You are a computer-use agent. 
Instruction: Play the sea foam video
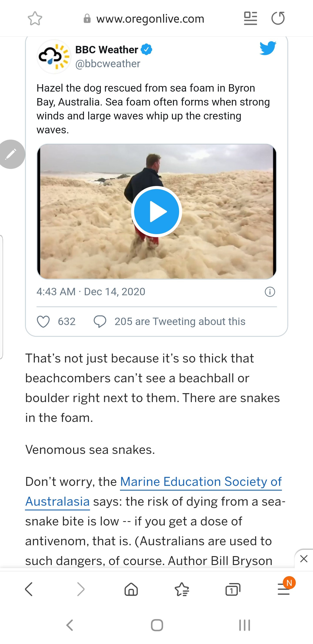[x=156, y=211]
